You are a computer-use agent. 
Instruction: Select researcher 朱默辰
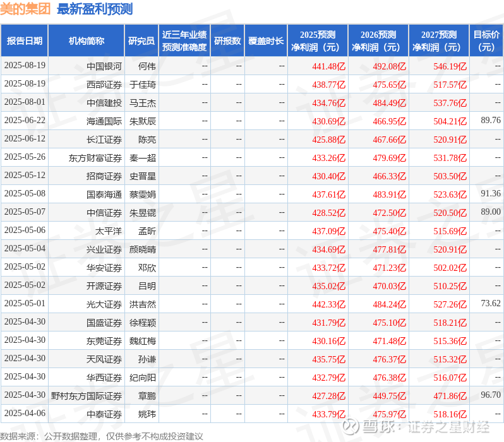[x=143, y=121]
